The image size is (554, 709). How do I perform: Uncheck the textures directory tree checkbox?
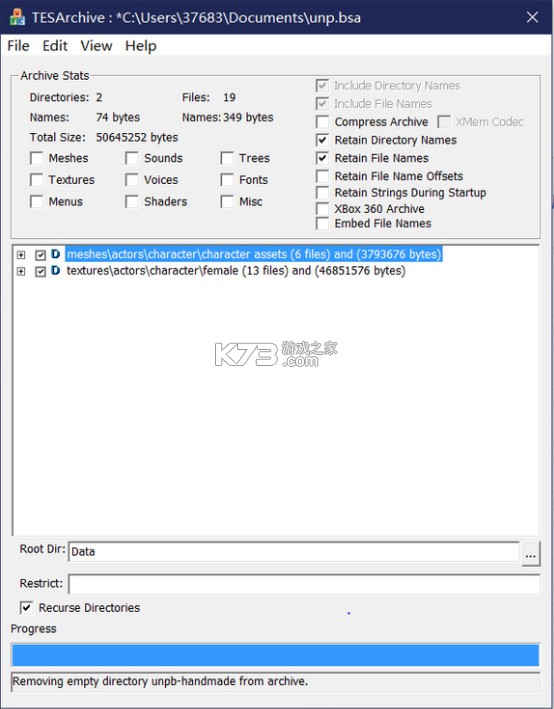point(40,271)
